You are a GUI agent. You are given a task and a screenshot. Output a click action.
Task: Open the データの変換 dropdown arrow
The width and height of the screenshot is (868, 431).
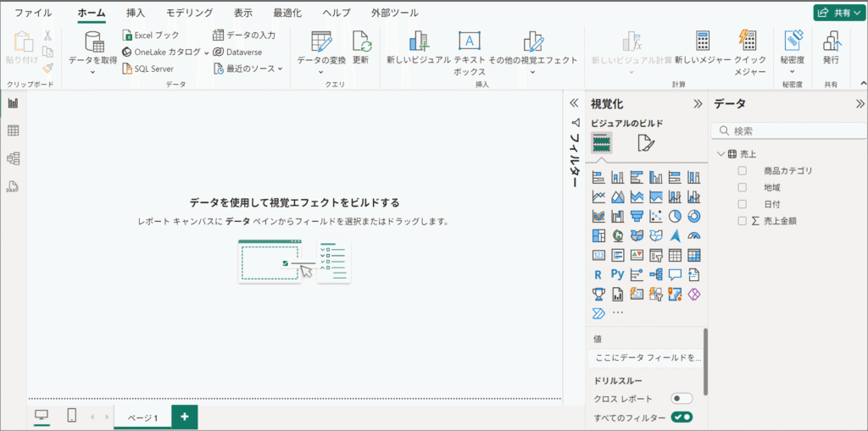[321, 72]
